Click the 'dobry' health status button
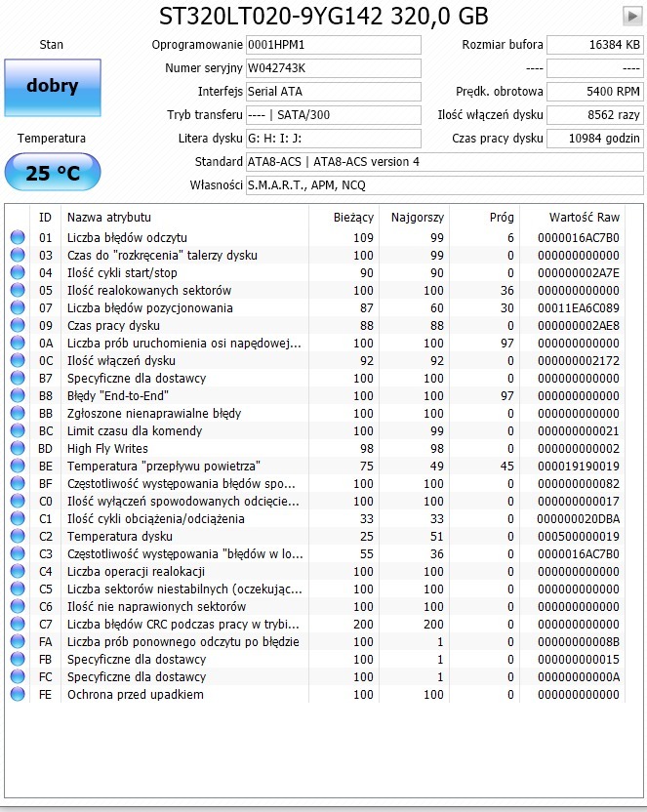 coord(53,88)
